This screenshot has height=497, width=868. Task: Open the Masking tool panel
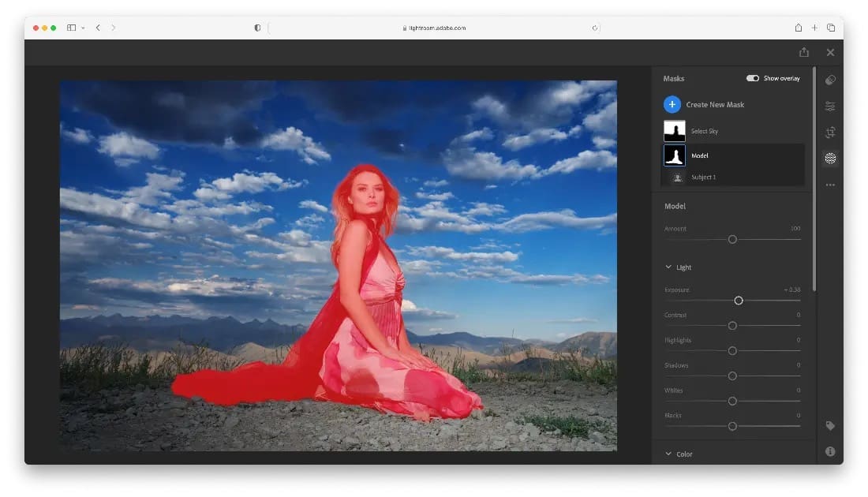click(830, 157)
